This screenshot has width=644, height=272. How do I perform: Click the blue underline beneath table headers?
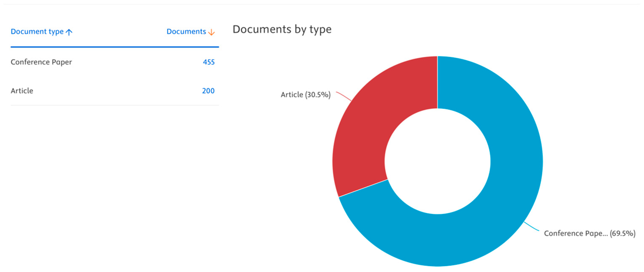pos(115,47)
